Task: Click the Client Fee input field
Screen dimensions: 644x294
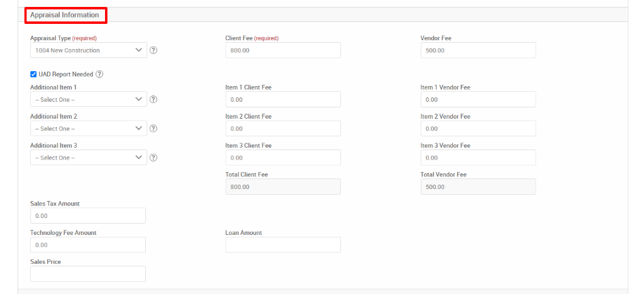Action: coord(283,50)
